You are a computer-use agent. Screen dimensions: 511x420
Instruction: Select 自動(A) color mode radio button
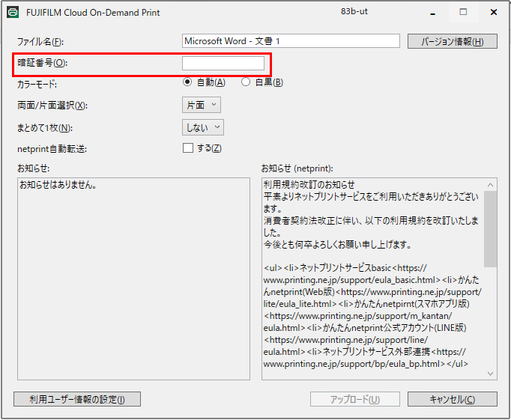pos(187,82)
